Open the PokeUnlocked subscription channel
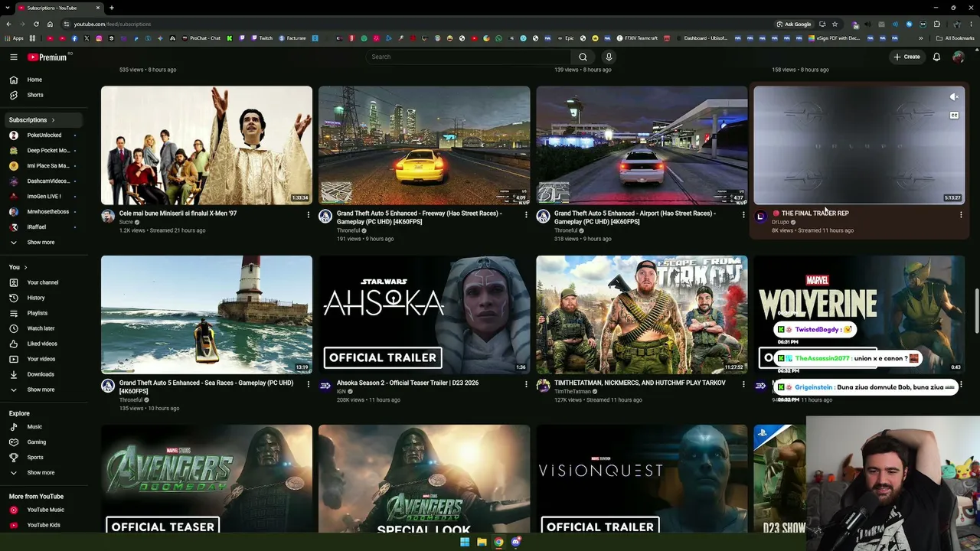This screenshot has height=551, width=980. pos(42,135)
